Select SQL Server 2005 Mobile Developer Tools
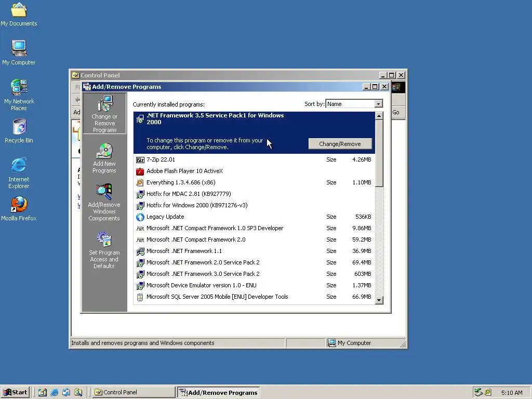Image resolution: width=532 pixels, height=399 pixels. [255, 297]
